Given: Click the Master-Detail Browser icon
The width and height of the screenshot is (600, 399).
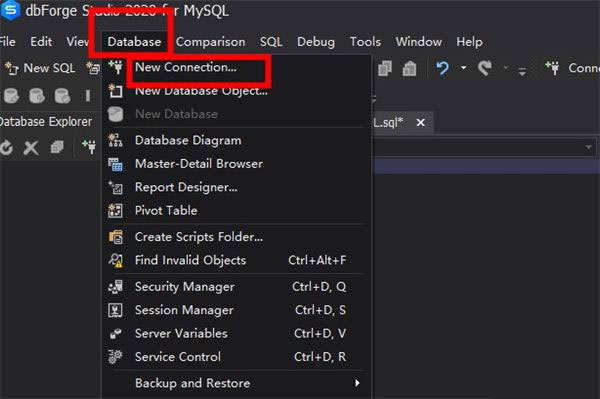Looking at the screenshot, I should 115,164.
